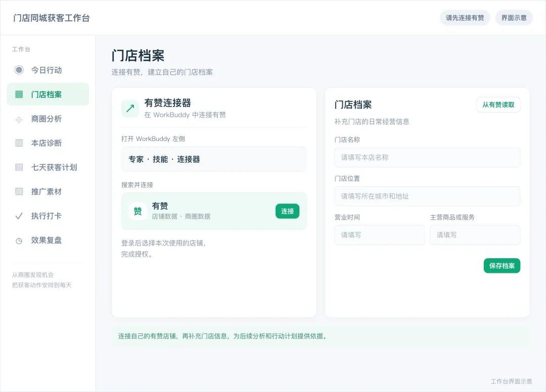The width and height of the screenshot is (546, 392).
Task: Click the green 门店档案 grid icon
Action: [19, 94]
